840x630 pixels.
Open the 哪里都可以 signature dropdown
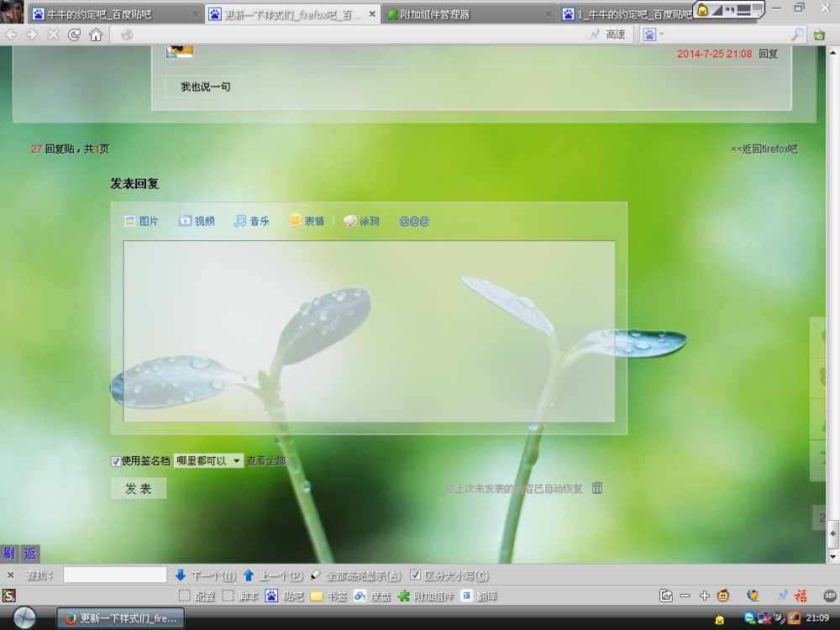coord(208,460)
